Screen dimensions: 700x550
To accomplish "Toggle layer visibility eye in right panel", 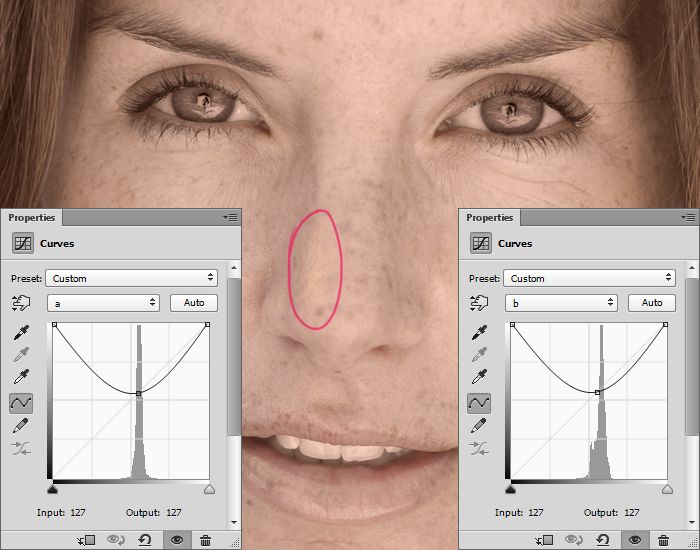I will click(x=634, y=540).
